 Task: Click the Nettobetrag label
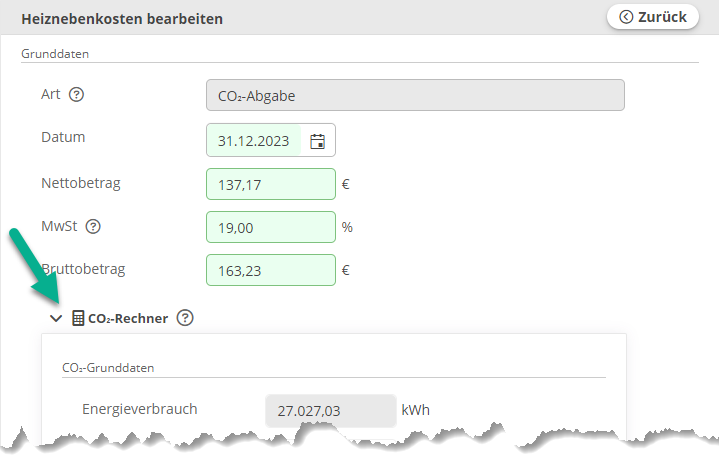[x=81, y=183]
